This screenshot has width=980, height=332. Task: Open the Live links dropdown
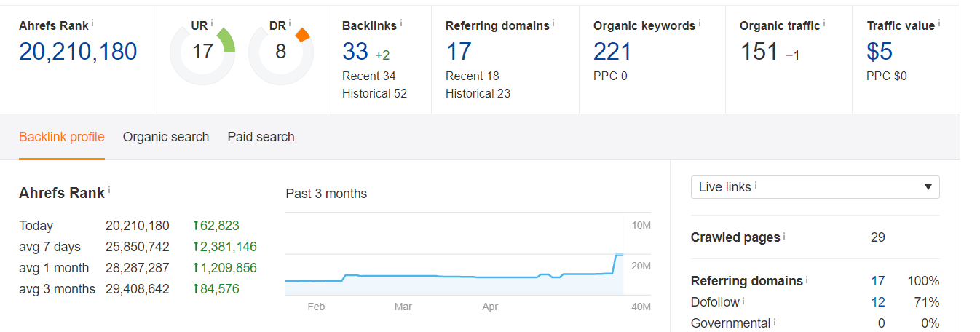(x=815, y=187)
